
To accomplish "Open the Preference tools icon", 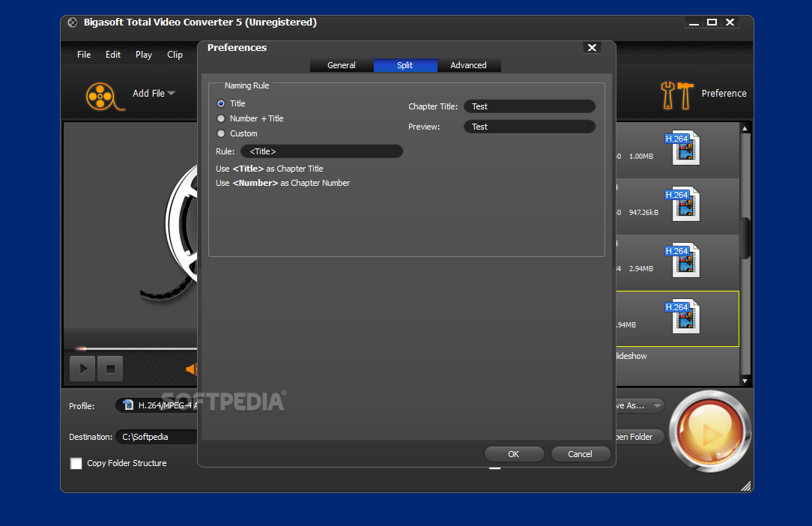I will 677,95.
